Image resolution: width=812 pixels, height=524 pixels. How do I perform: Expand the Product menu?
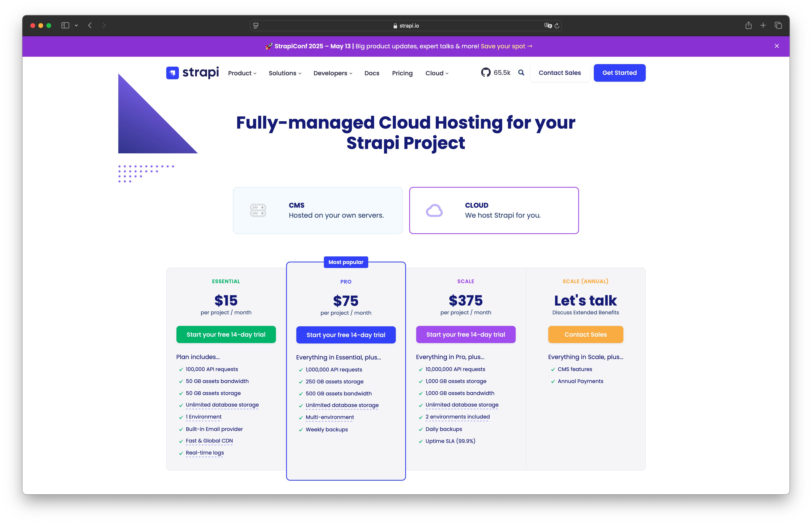[242, 73]
